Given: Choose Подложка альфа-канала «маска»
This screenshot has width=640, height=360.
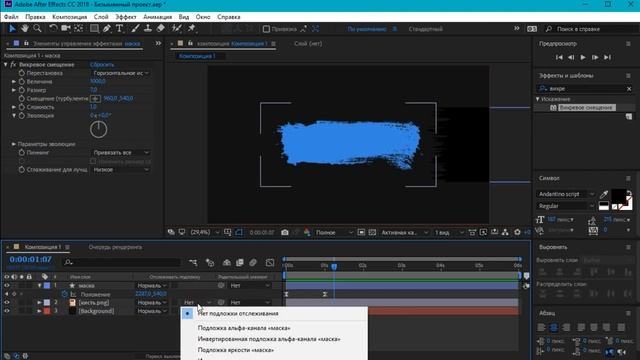Looking at the screenshot, I should coord(244,328).
